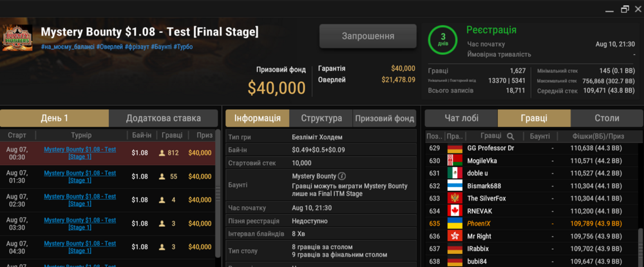Switch to the Структура tab

[321, 119]
